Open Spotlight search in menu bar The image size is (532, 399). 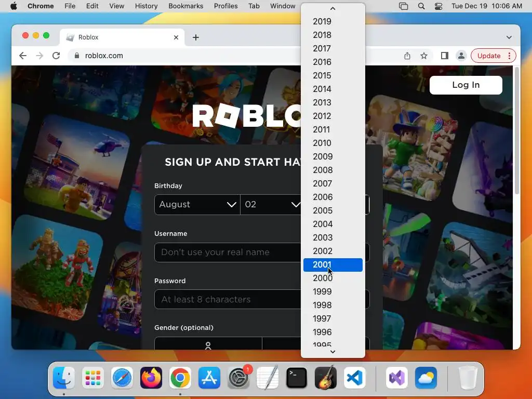421,6
